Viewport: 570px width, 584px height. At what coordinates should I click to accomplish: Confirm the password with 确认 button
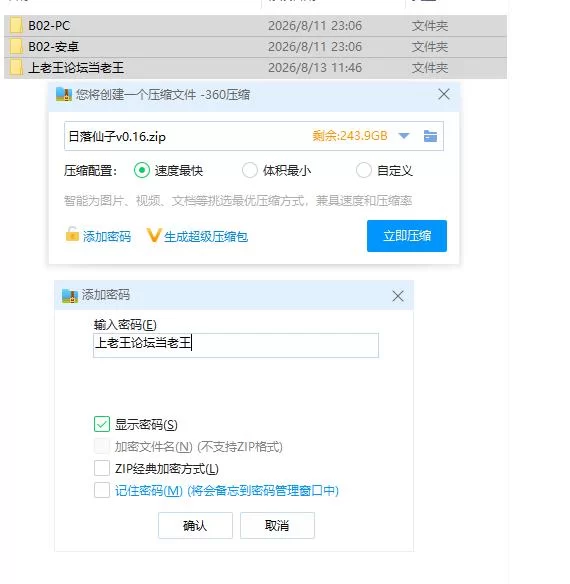tap(195, 525)
